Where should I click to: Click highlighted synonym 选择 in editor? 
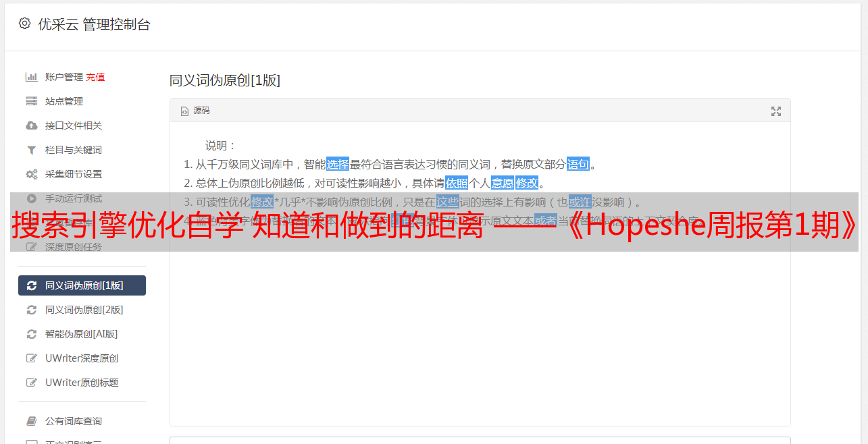point(338,164)
